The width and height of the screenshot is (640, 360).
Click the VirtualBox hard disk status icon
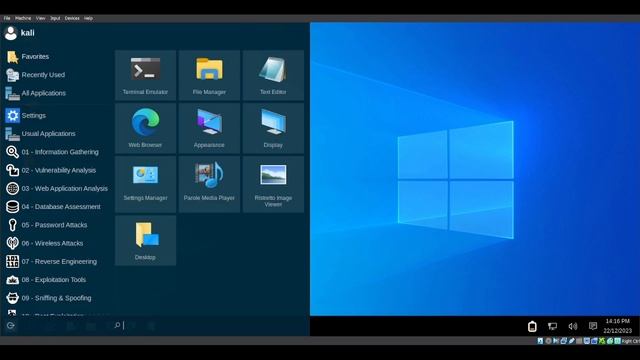point(540,341)
